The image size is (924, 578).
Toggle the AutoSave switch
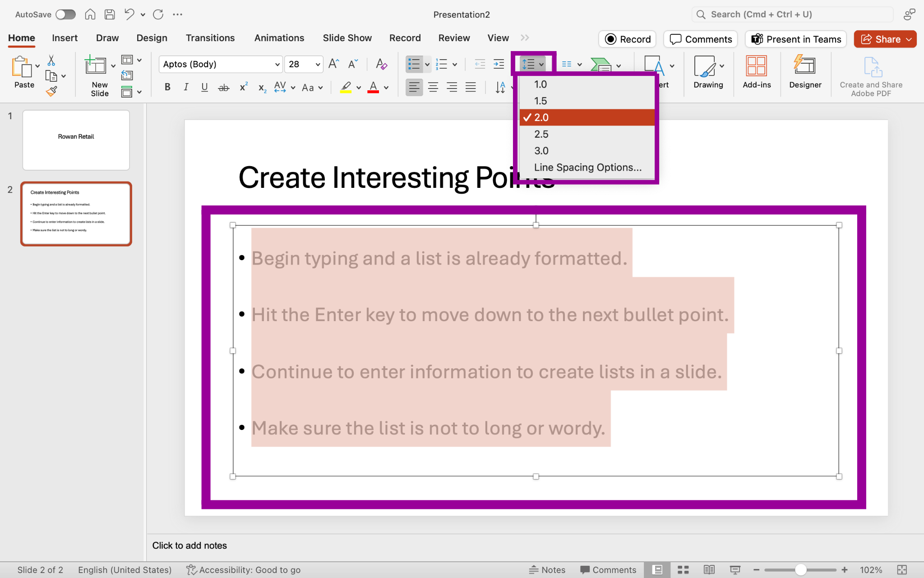(x=65, y=14)
